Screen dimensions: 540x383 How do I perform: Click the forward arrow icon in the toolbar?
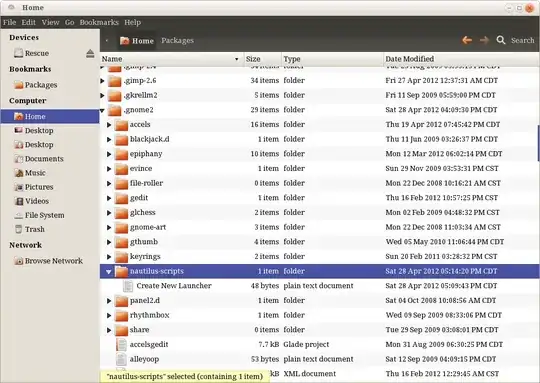[484, 40]
